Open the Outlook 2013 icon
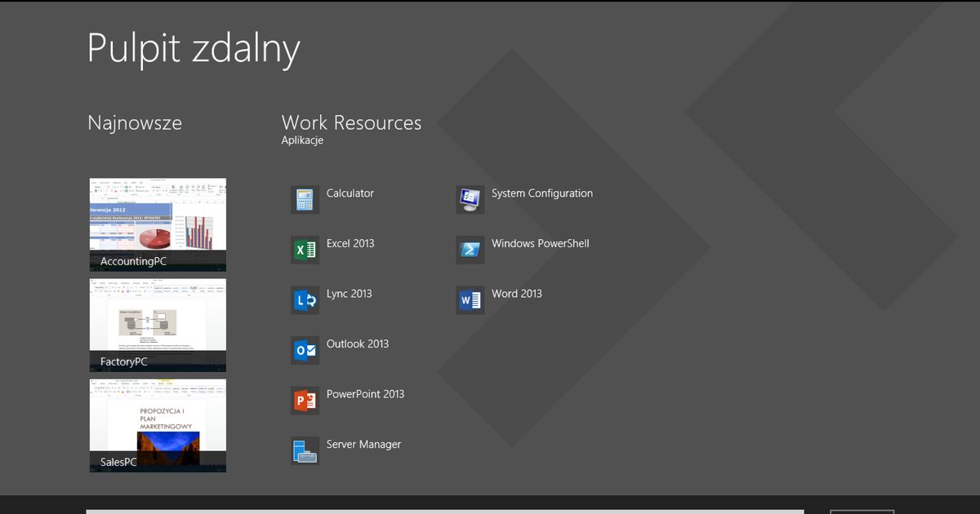This screenshot has width=980, height=514. (x=305, y=350)
